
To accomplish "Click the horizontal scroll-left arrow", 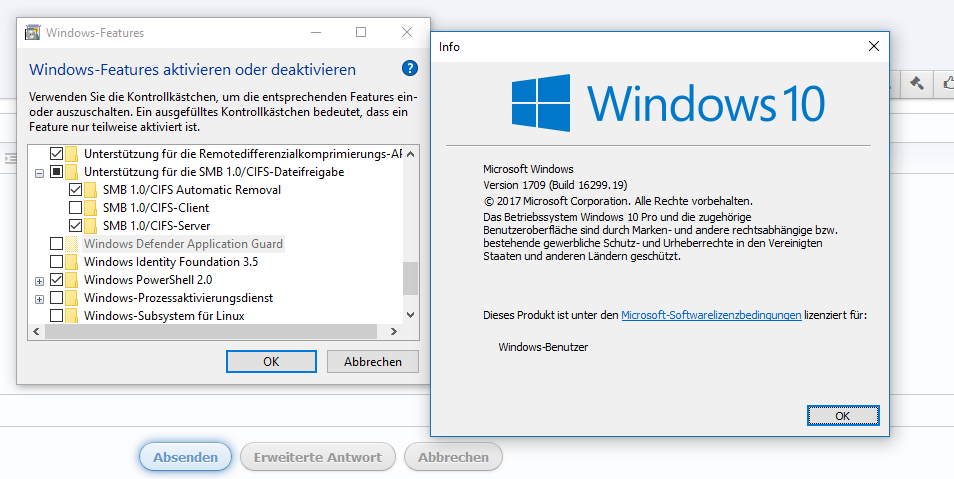I will click(36, 331).
